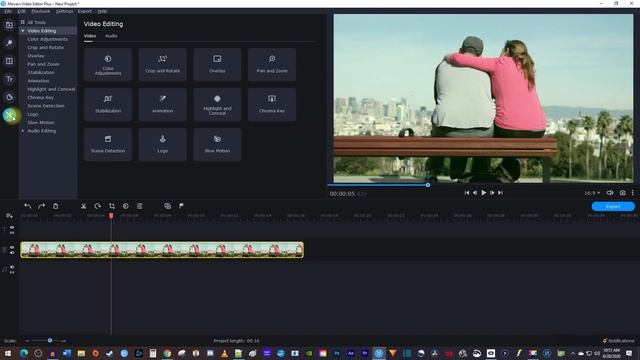Open the Stickers sidebar icon

(9, 97)
